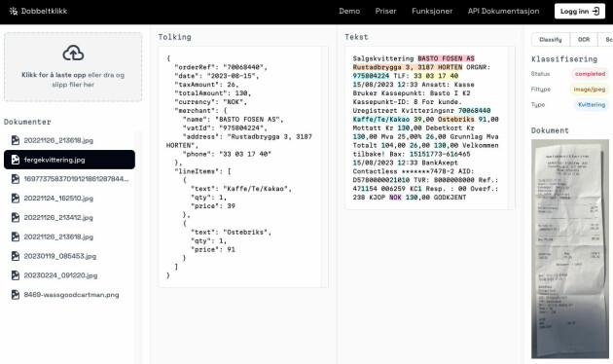
Task: Click the completed status badge
Action: tap(590, 74)
